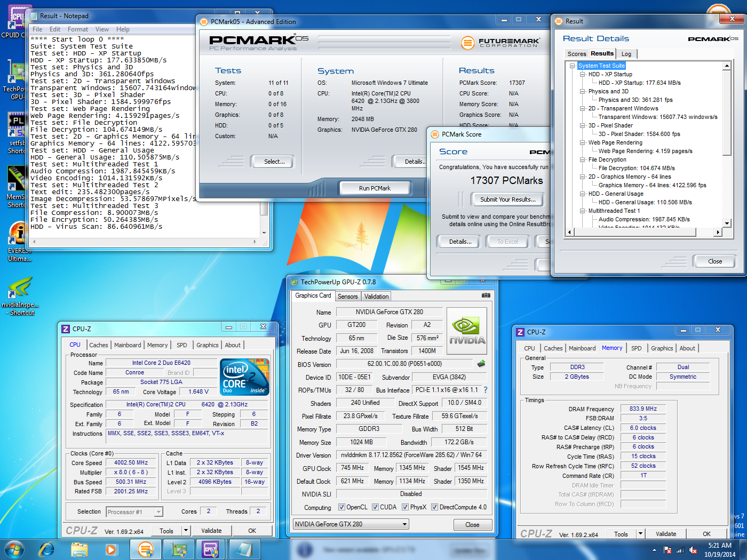Image resolution: width=747 pixels, height=560 pixels.
Task: Collapse the HDD - XP Startup node
Action: (x=583, y=74)
